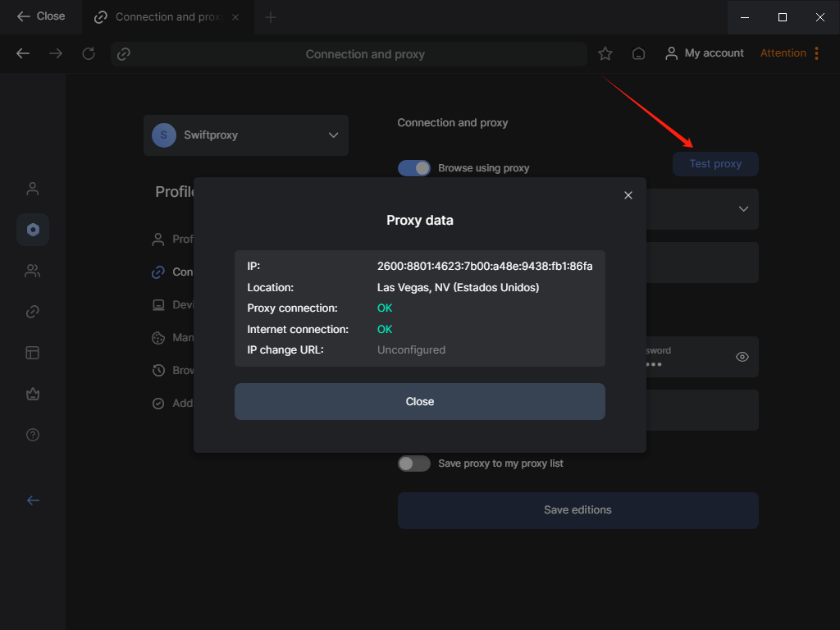Click the home icon in toolbar

tap(638, 53)
